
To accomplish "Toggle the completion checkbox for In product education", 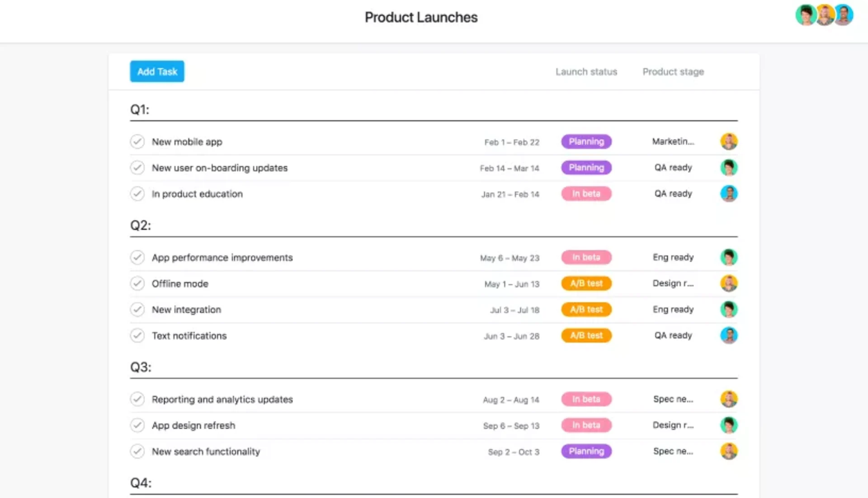I will (137, 194).
